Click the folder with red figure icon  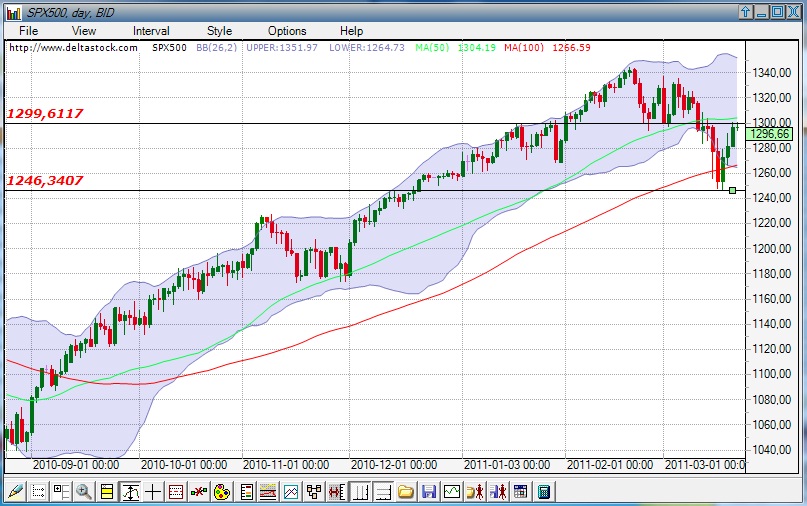(x=475, y=492)
